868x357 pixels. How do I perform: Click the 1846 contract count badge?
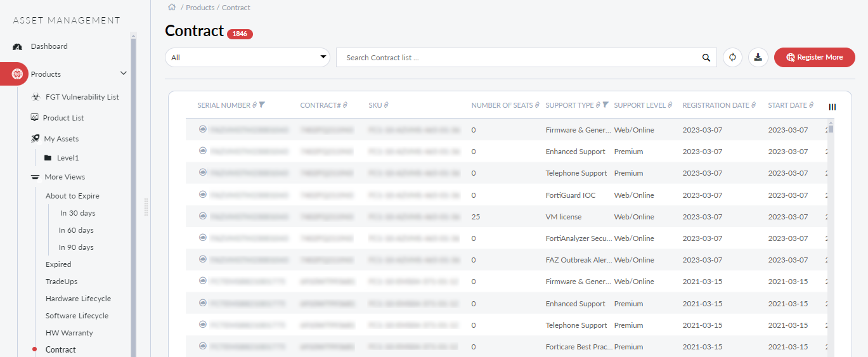[x=240, y=34]
